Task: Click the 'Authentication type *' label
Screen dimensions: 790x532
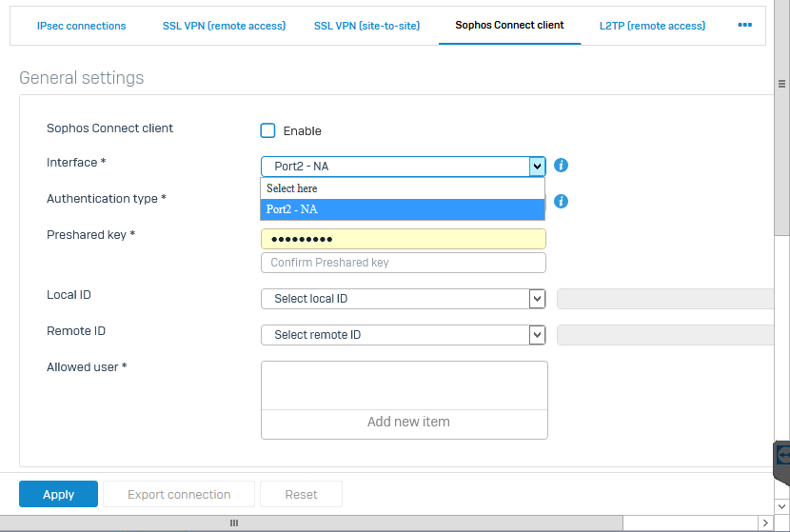Action: pos(107,199)
